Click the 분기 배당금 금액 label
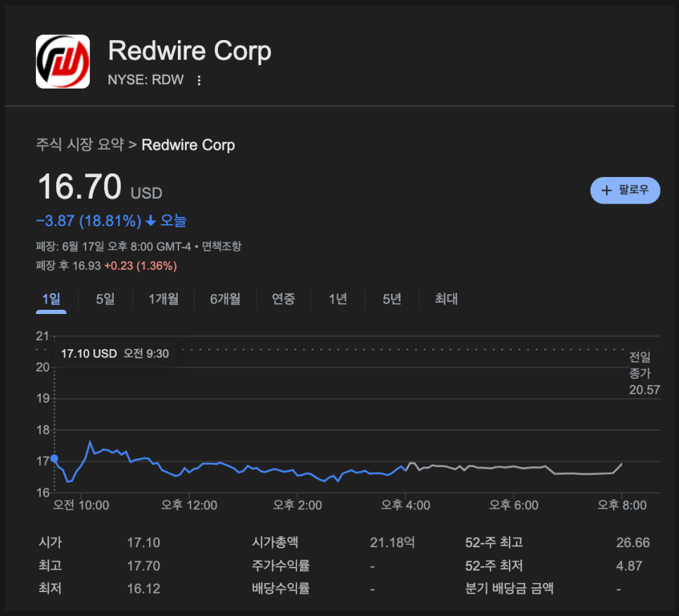Screen dimensions: 679x616 point(509,589)
